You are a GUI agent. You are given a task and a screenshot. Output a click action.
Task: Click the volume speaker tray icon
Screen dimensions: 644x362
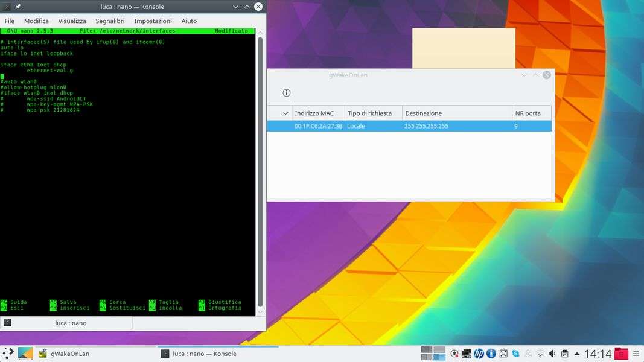pyautogui.click(x=552, y=354)
